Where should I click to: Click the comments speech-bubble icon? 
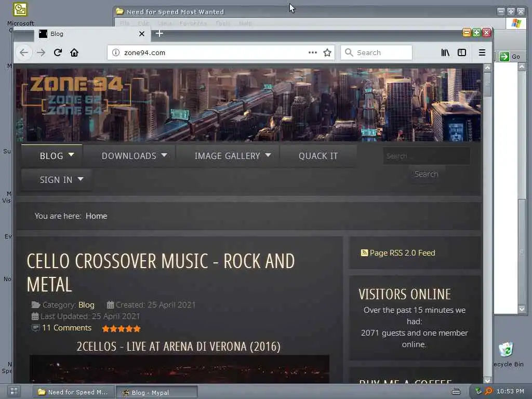click(36, 328)
